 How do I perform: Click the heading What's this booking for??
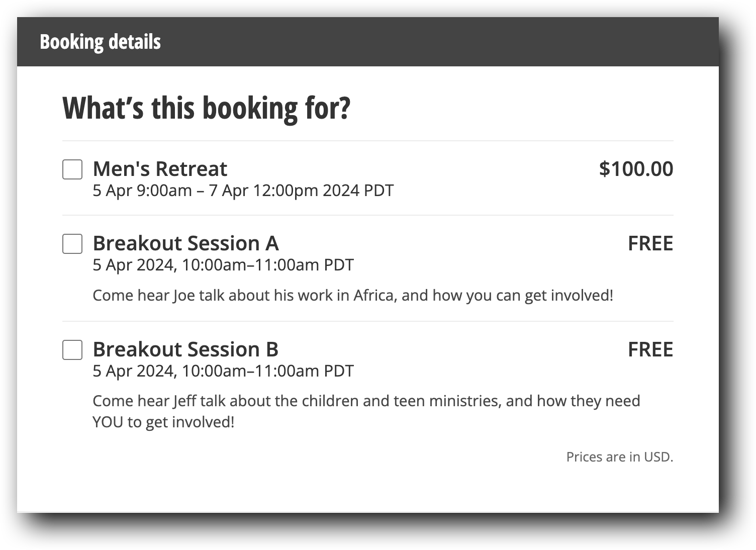point(207,107)
